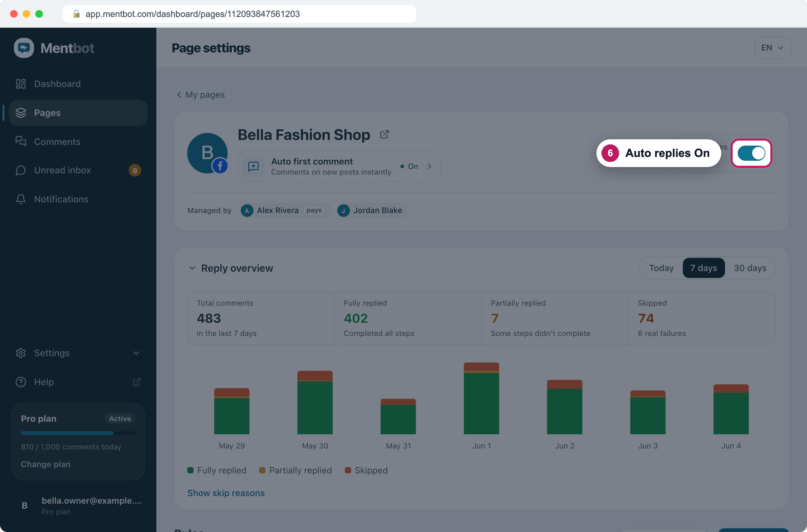Click the Show skip reasons link
Screen dimensions: 807x532
pyautogui.click(x=226, y=493)
